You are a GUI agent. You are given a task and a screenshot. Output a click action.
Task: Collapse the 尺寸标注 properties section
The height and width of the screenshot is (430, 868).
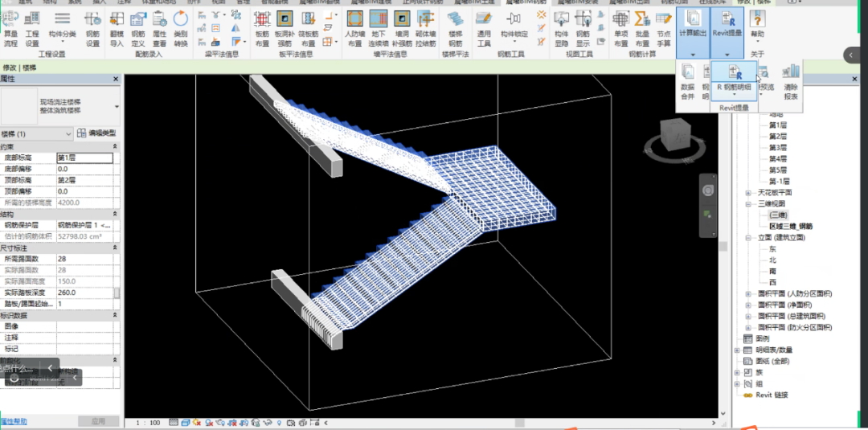(117, 248)
